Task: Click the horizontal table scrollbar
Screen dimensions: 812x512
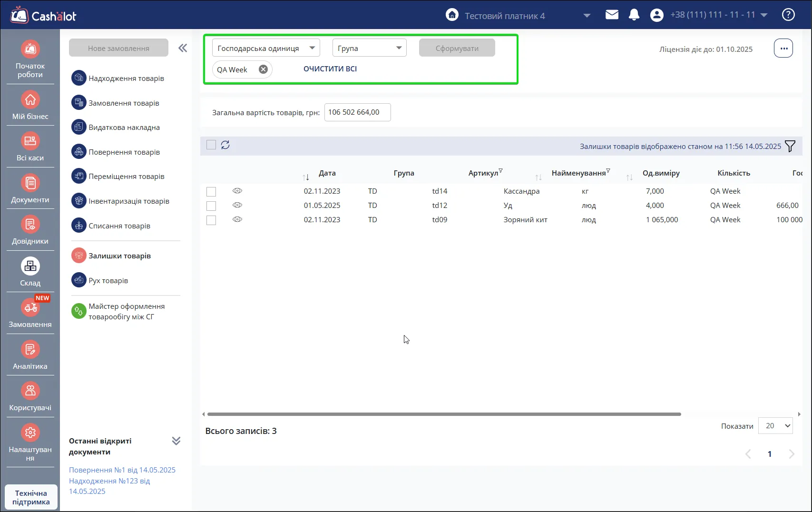Action: [444, 414]
